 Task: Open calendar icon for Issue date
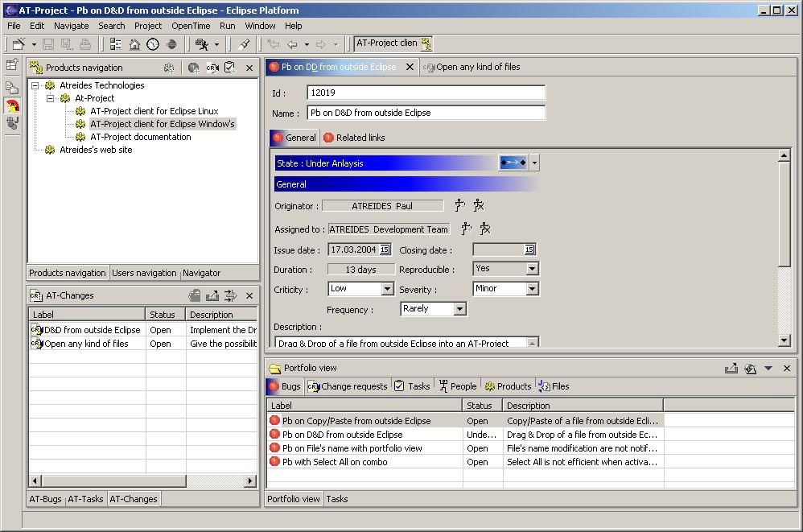pyautogui.click(x=385, y=250)
